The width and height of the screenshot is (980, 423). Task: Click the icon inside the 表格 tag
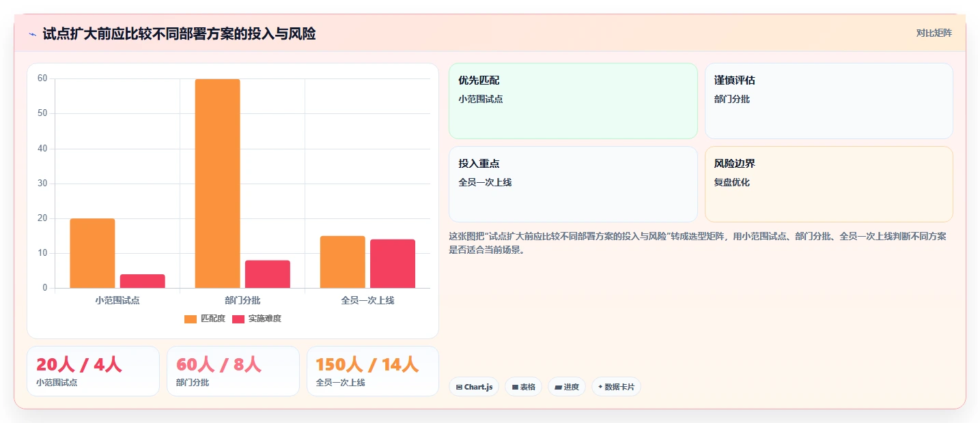pyautogui.click(x=515, y=387)
